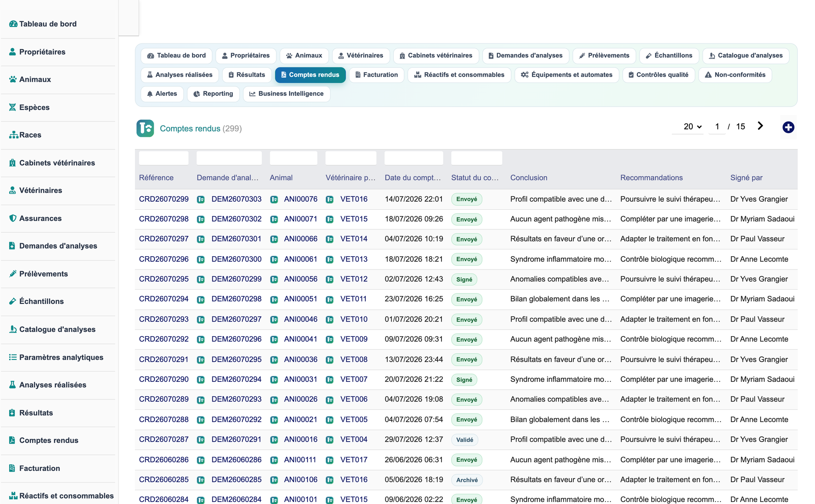Sort by the Signé par column header
Image resolution: width=815 pixels, height=504 pixels.
(x=746, y=178)
